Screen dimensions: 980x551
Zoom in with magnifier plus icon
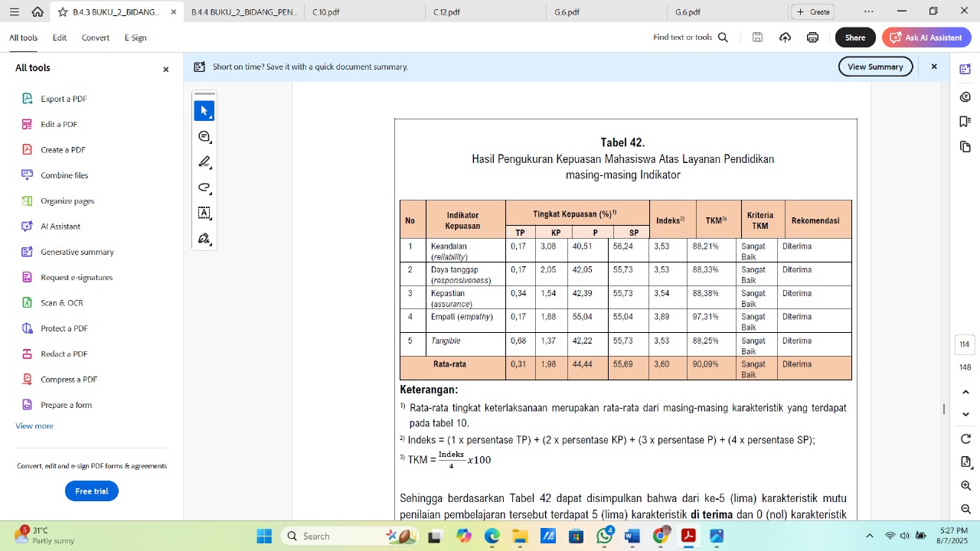(965, 486)
